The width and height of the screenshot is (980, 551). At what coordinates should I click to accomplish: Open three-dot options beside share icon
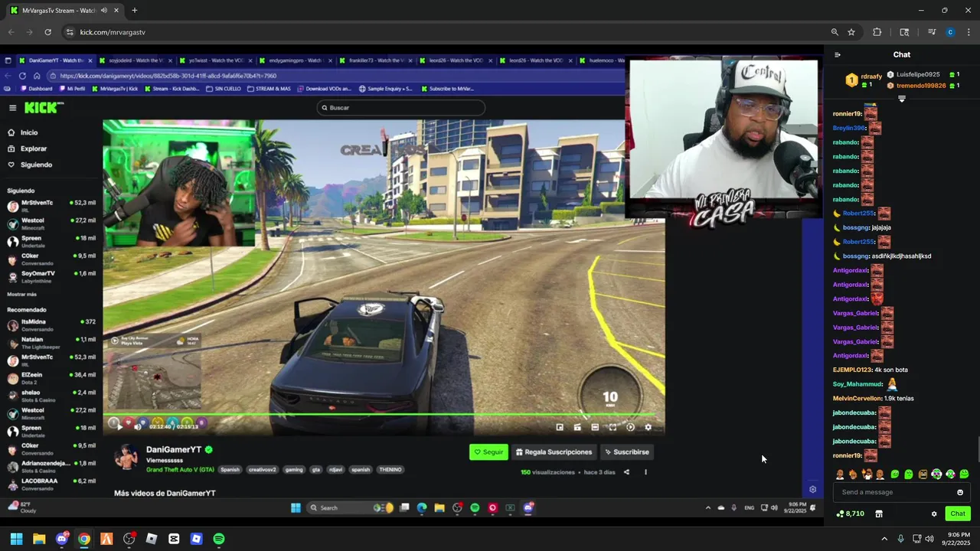tap(645, 472)
